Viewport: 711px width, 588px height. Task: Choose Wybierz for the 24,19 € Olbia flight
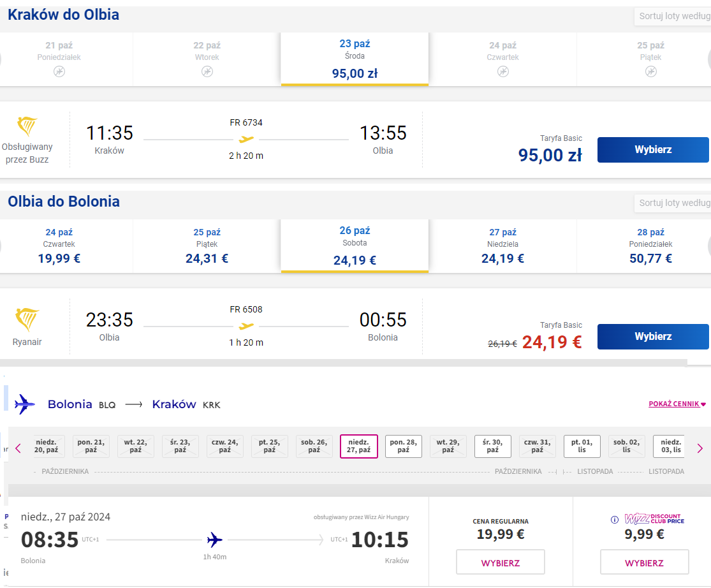coord(653,336)
